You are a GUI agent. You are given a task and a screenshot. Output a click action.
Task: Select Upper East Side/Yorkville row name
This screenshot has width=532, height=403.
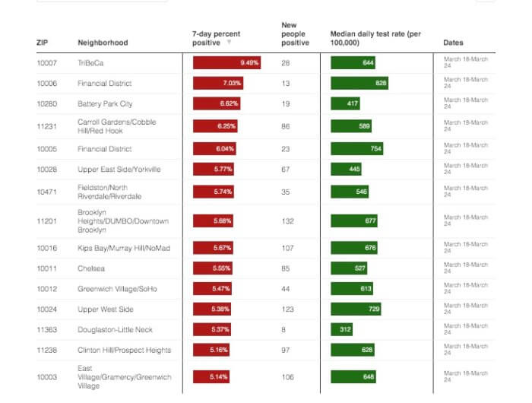[119, 169]
